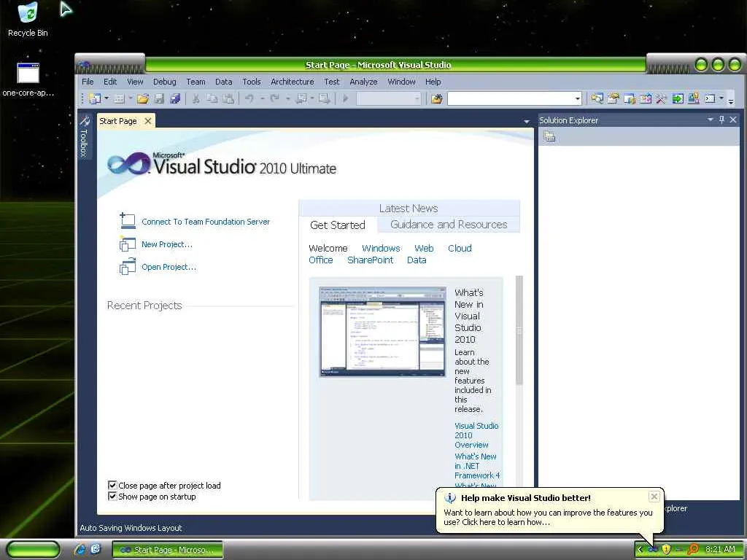Screen dimensions: 747x560
Task: Open the active documents list dropdown arrow
Action: (x=527, y=122)
